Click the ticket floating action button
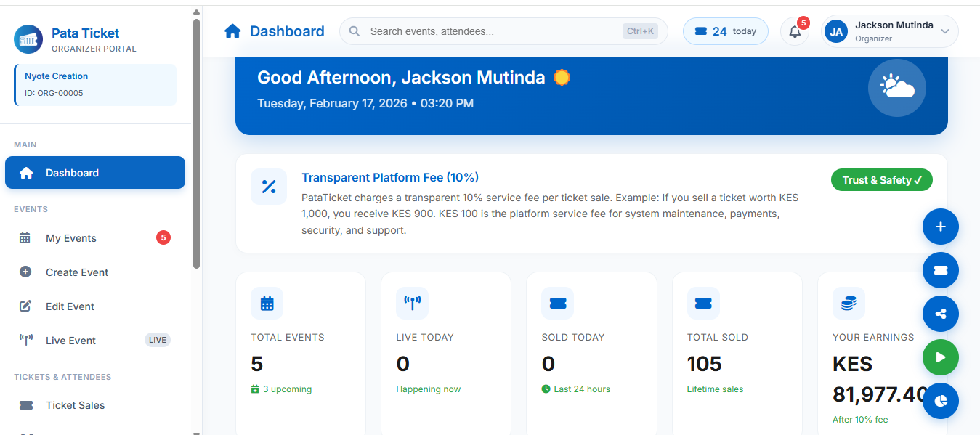980x435 pixels. click(x=940, y=270)
